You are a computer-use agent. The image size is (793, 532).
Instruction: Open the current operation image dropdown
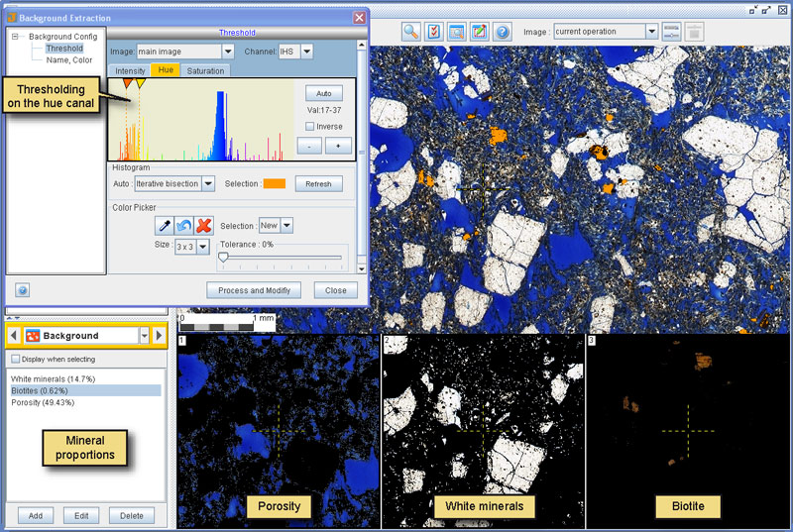652,32
